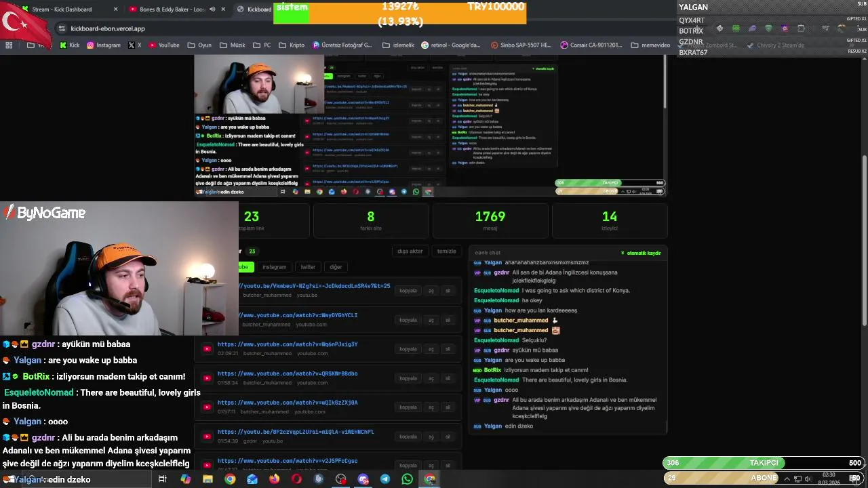This screenshot has width=868, height=488.
Task: Open the Corsair CA-9011201 bookmark
Action: 591,45
